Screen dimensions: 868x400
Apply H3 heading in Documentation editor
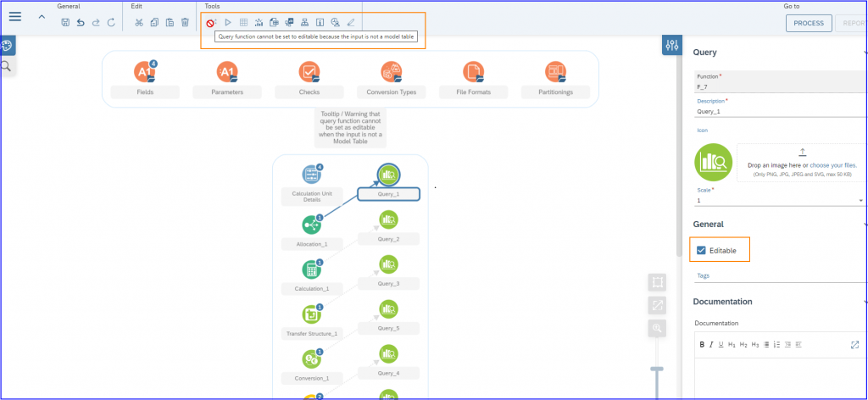[x=755, y=345]
